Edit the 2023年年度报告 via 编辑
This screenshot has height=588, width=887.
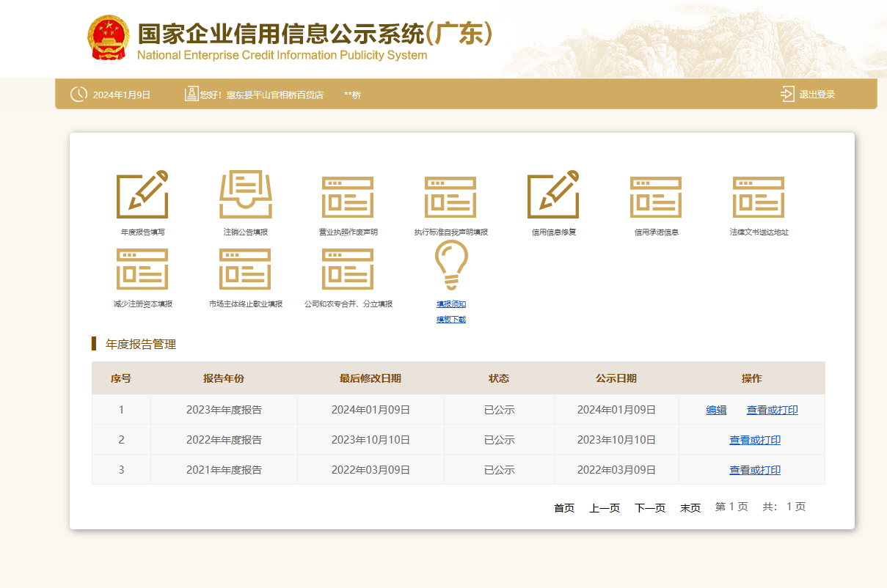click(x=716, y=410)
